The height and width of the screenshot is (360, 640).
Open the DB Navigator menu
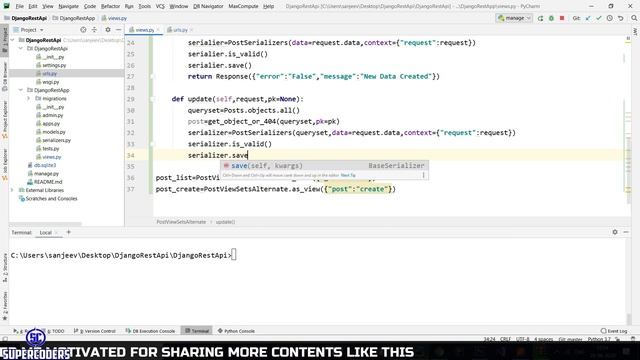208,6
